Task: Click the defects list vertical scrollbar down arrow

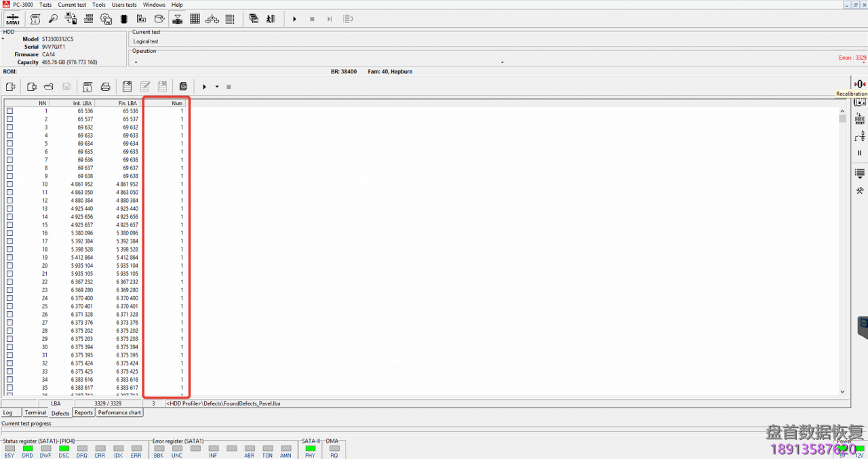Action: click(x=842, y=391)
